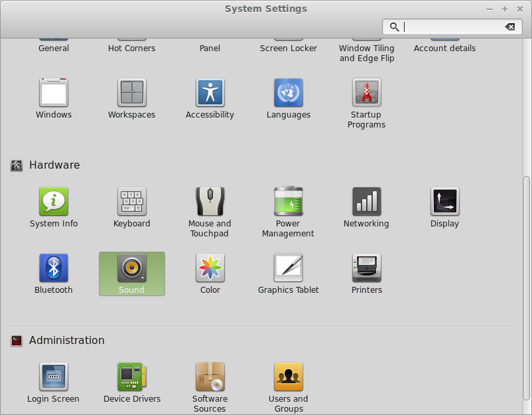532x415 pixels.
Task: Focus the search input field
Action: [453, 27]
